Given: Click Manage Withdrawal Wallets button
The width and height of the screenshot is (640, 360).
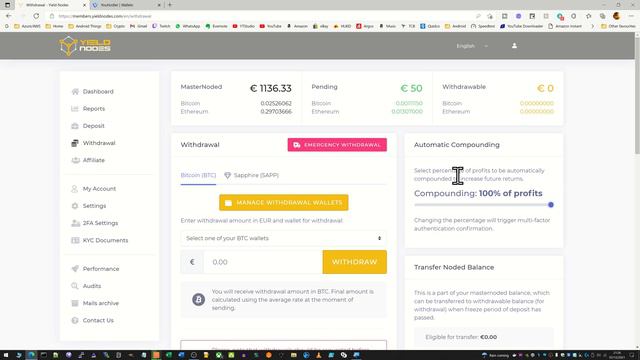Looking at the screenshot, I should 284,202.
